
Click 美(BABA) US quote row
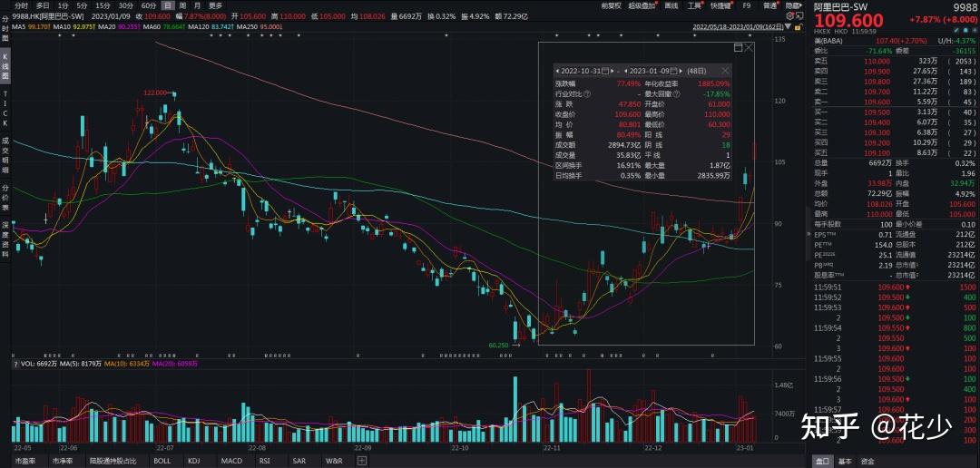[x=896, y=41]
